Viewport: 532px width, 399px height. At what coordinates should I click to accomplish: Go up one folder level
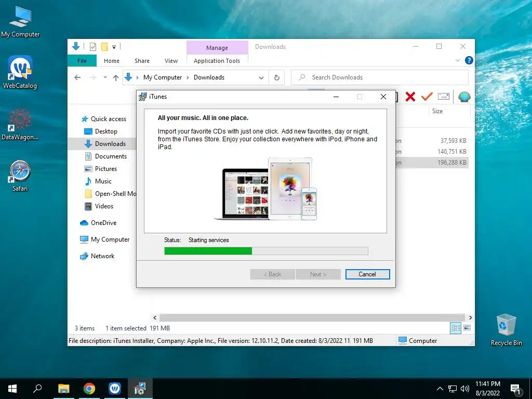116,78
